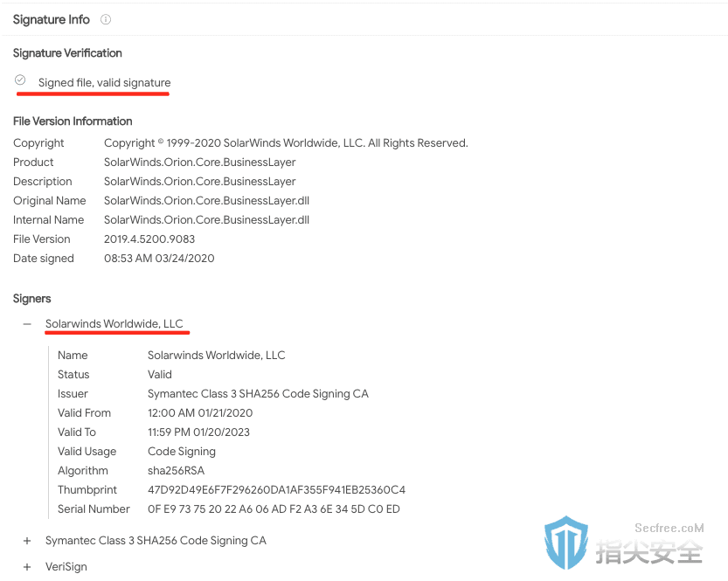The width and height of the screenshot is (728, 581).
Task: Click the Copyright field label
Action: [x=38, y=143]
